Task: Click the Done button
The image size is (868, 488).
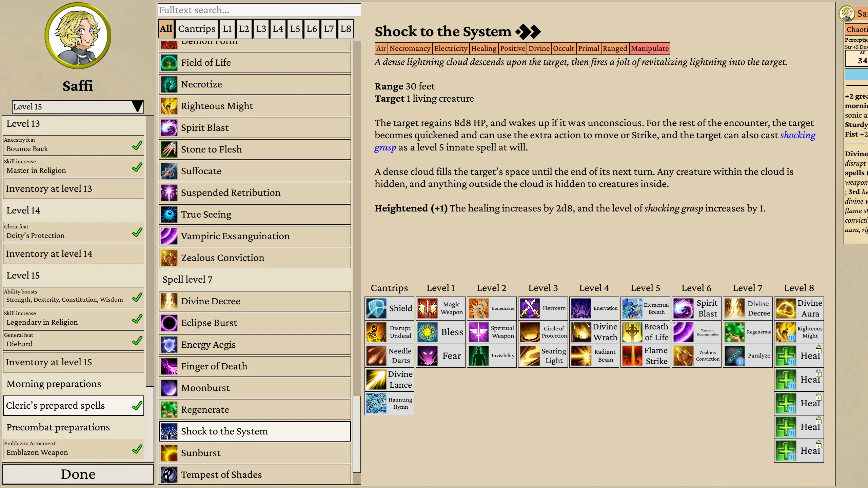Action: 78,474
